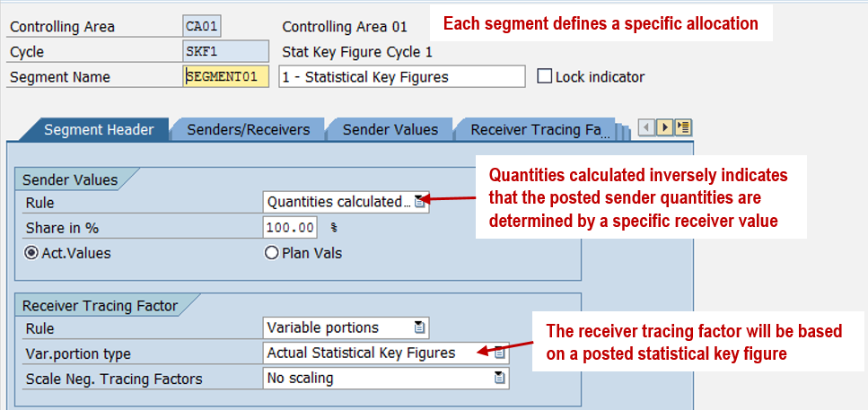
Task: Open the Sender Values tab
Action: pos(390,130)
